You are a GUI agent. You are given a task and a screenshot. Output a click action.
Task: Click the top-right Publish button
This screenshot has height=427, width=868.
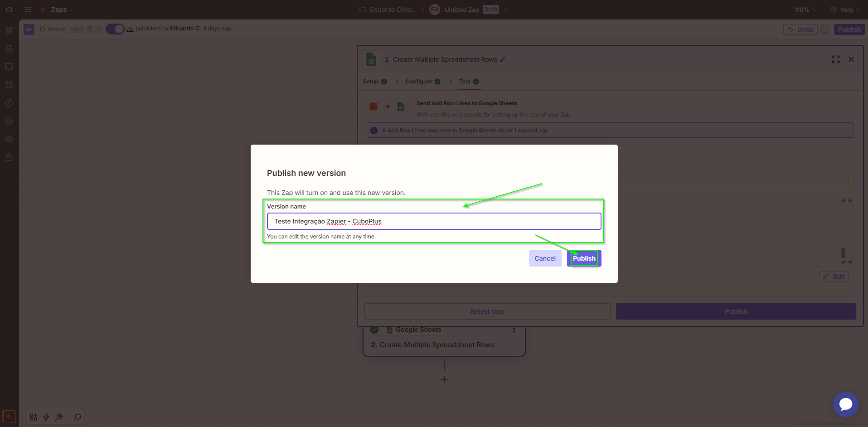pos(849,29)
